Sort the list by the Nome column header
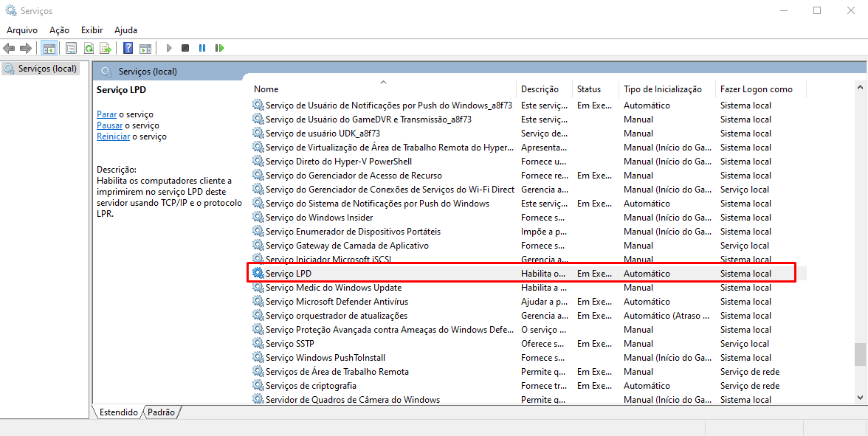Viewport: 868px width, 436px height. (x=266, y=89)
